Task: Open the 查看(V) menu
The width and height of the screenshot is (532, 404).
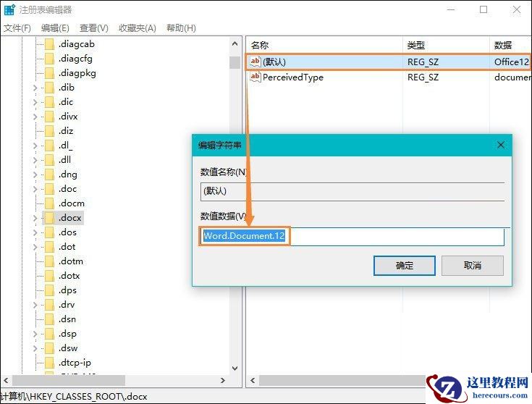Action: tap(93, 28)
